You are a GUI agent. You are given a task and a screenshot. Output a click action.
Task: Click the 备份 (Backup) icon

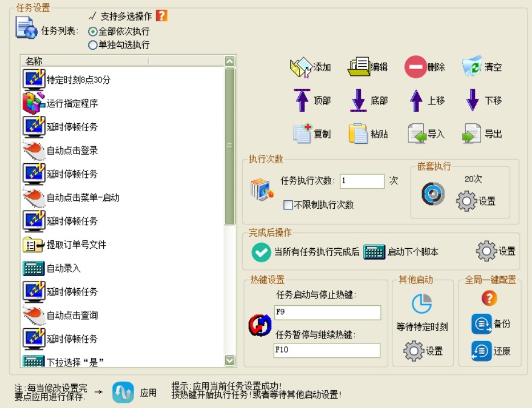482,324
